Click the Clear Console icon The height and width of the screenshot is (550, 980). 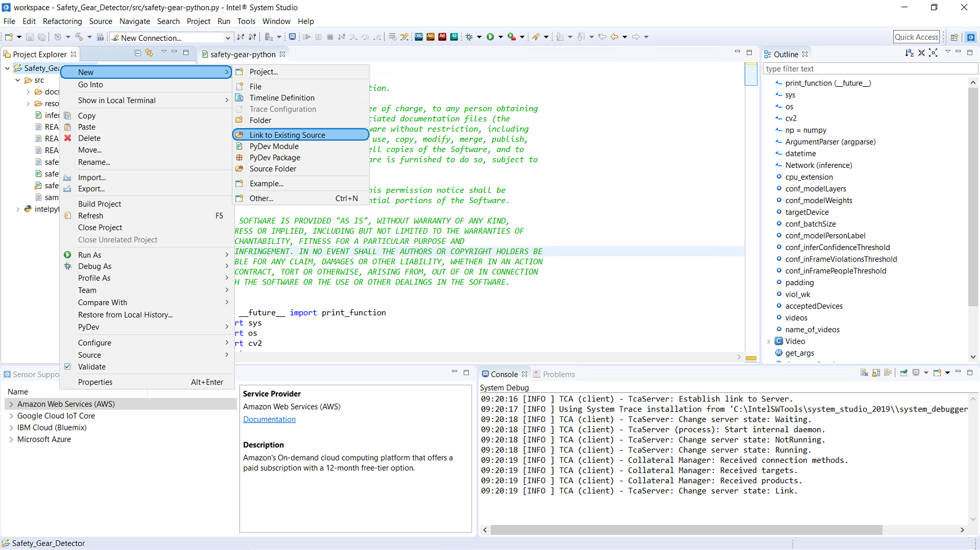click(x=864, y=373)
